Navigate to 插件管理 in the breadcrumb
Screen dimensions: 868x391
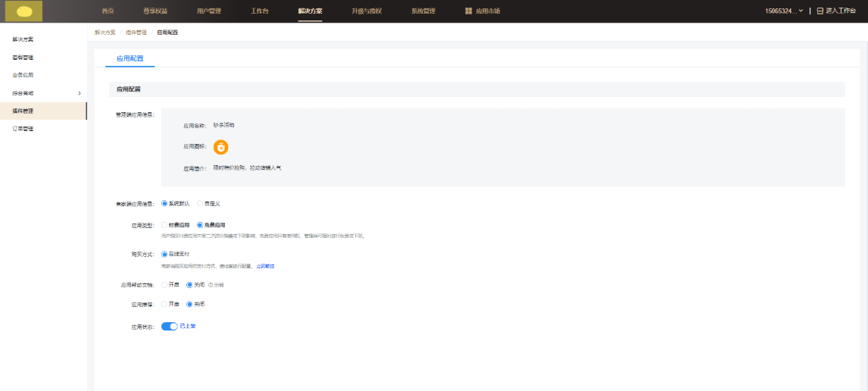(x=136, y=33)
